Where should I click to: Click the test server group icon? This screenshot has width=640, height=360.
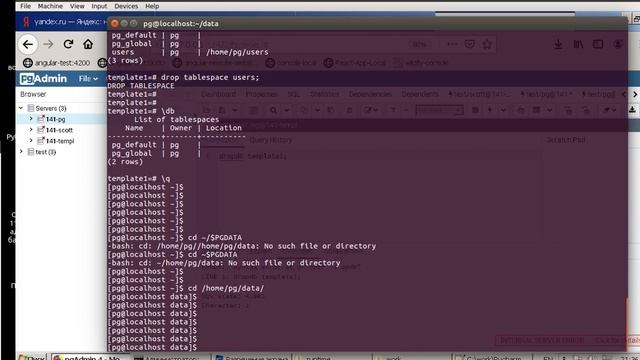pyautogui.click(x=31, y=152)
